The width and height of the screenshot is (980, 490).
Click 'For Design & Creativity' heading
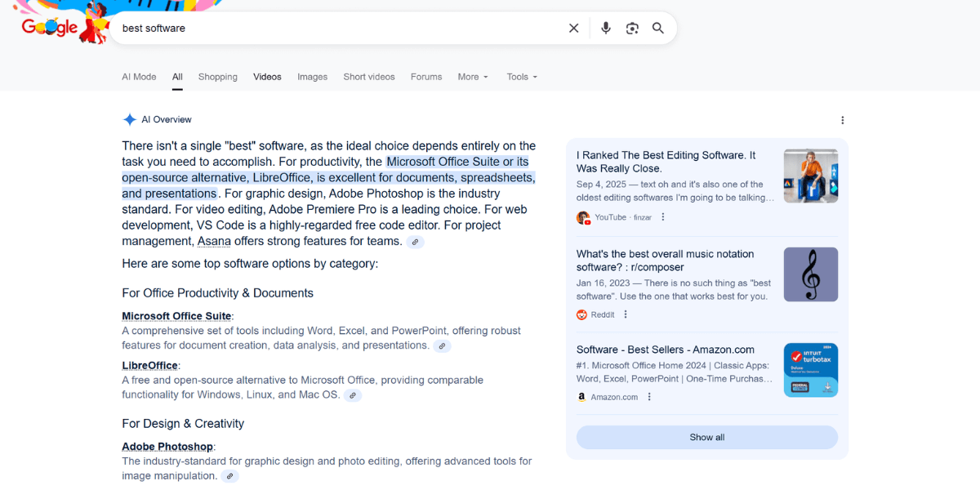pyautogui.click(x=183, y=424)
